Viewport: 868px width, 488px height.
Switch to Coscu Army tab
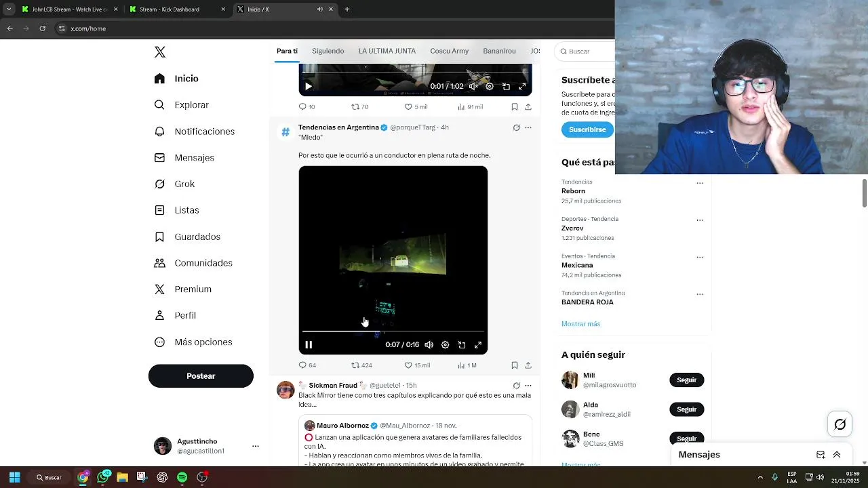coord(450,52)
